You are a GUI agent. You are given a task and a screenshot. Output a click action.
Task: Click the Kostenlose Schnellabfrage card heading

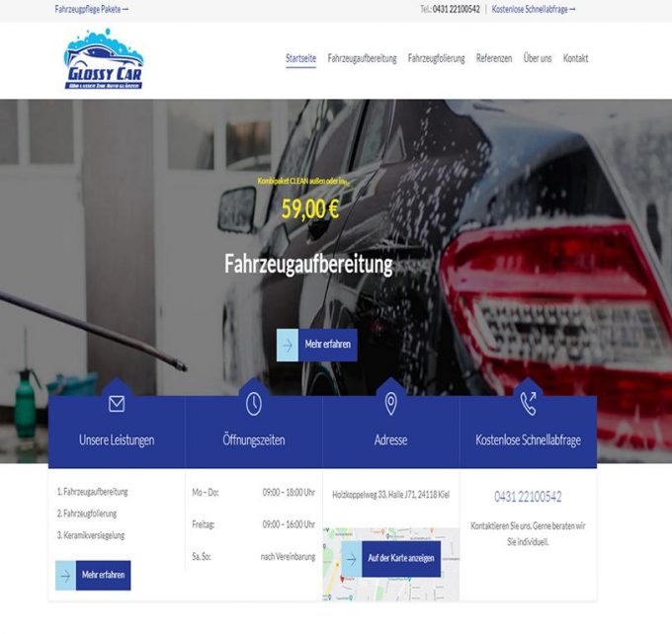(528, 439)
